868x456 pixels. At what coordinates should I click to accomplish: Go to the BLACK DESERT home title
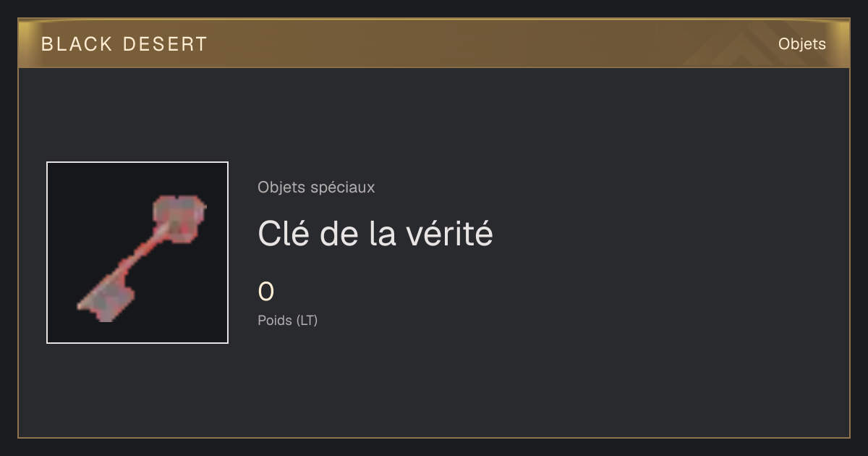point(124,44)
